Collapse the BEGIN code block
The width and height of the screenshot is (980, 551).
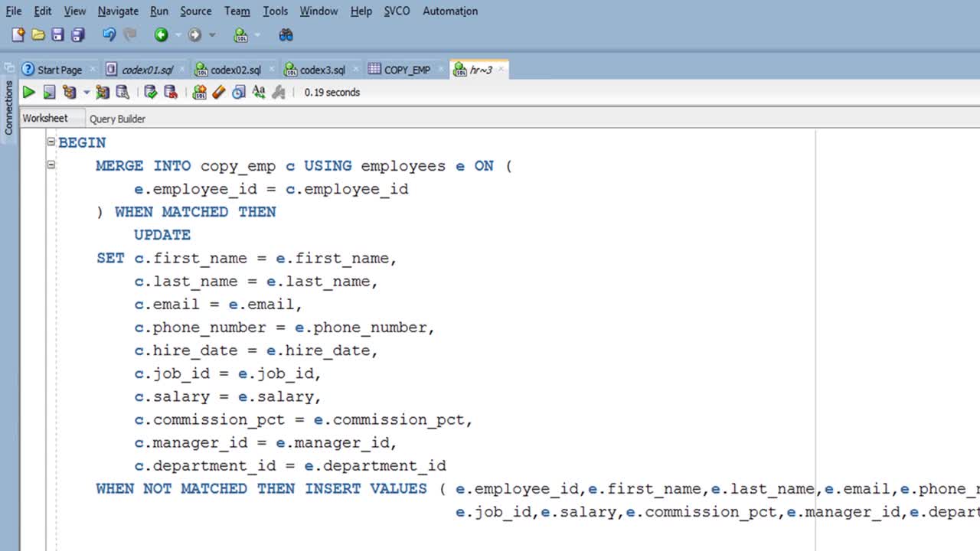click(51, 142)
